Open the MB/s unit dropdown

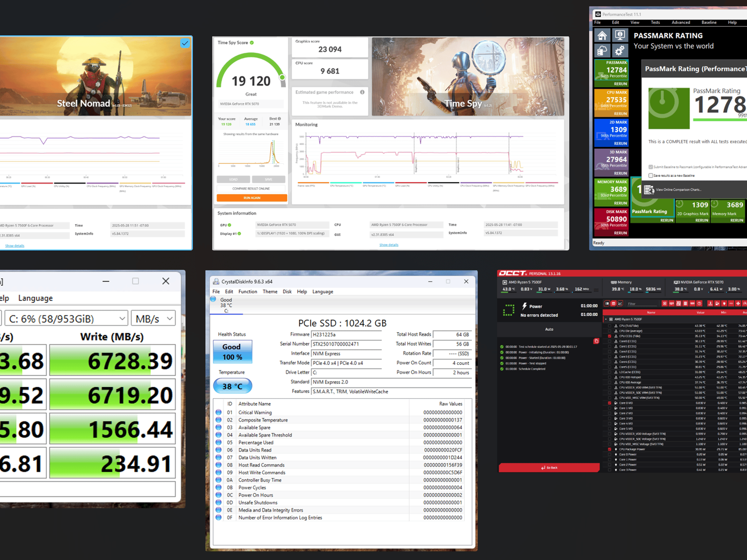click(x=153, y=319)
